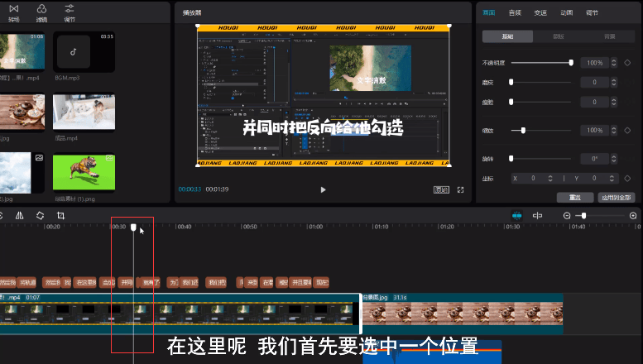The image size is (643, 364).
Task: Switch to the Audio (音频) tab
Action: pos(515,12)
